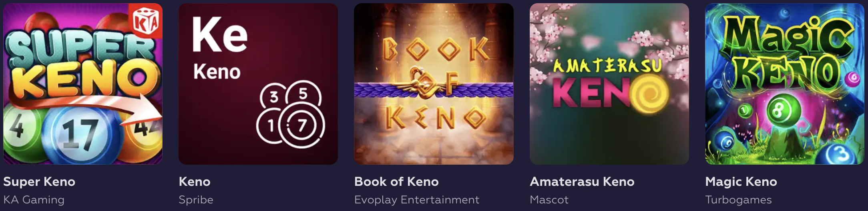Open the Super Keno game thumbnail
Image resolution: width=868 pixels, height=211 pixels.
pos(83,84)
